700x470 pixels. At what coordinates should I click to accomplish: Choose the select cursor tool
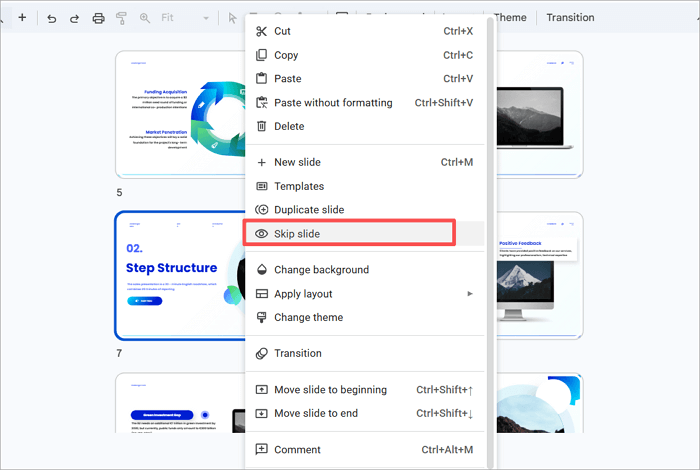[x=232, y=18]
